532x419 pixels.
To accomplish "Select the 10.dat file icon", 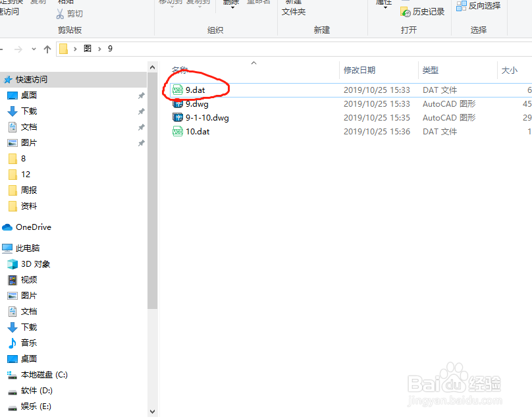I will [x=178, y=131].
